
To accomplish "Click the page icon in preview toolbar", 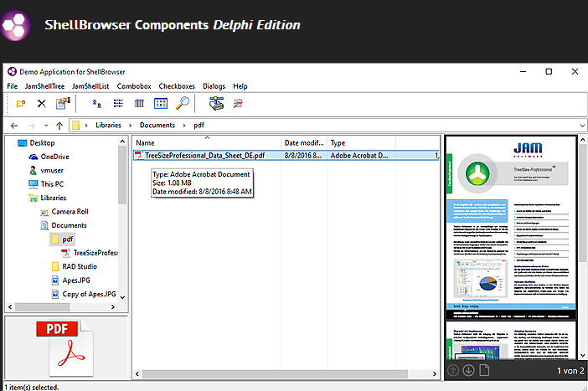I will coord(484,371).
